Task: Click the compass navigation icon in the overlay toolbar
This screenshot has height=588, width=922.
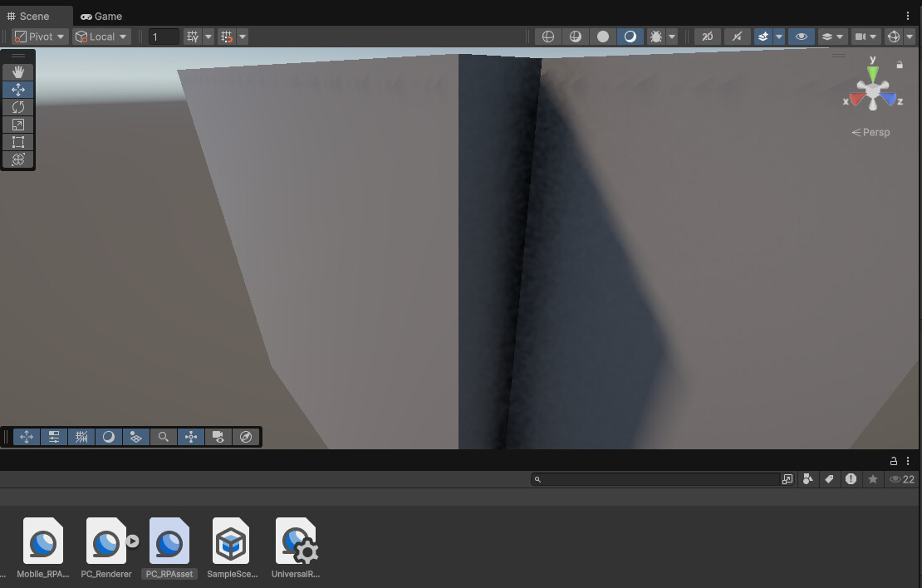Action: 246,437
